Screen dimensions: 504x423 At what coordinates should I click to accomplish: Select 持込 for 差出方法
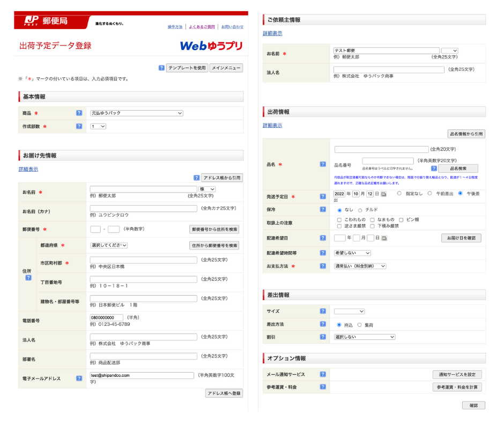339,325
